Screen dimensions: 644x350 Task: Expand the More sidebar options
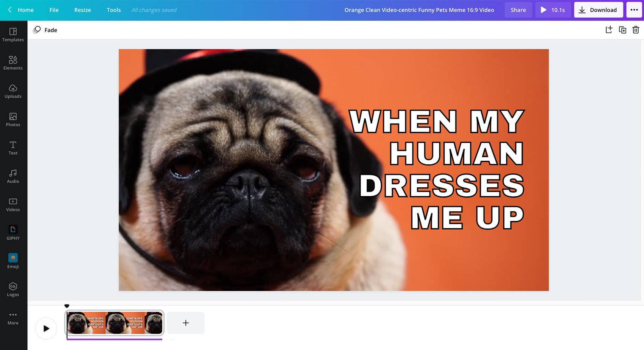[13, 317]
